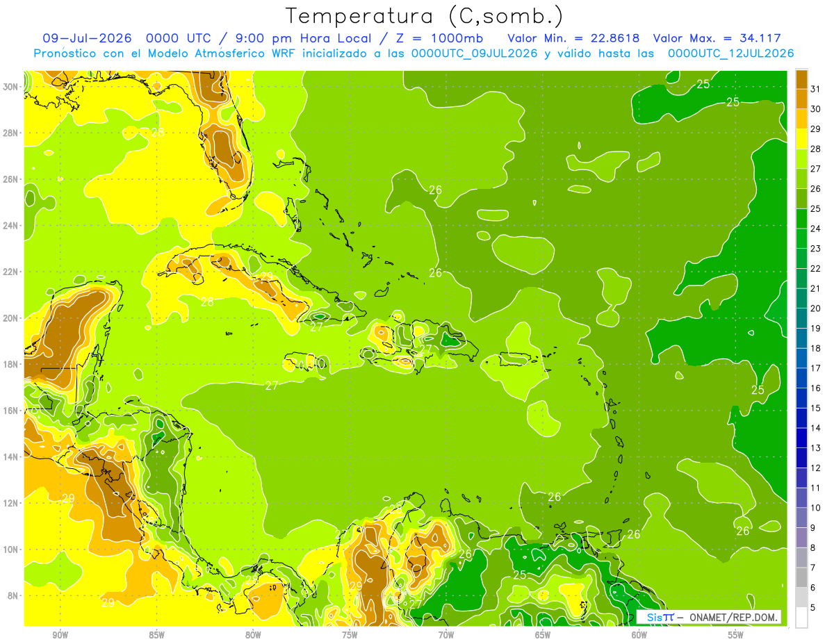The width and height of the screenshot is (834, 644).
Task: Click contour label '28' west of Florida
Action: (x=158, y=133)
